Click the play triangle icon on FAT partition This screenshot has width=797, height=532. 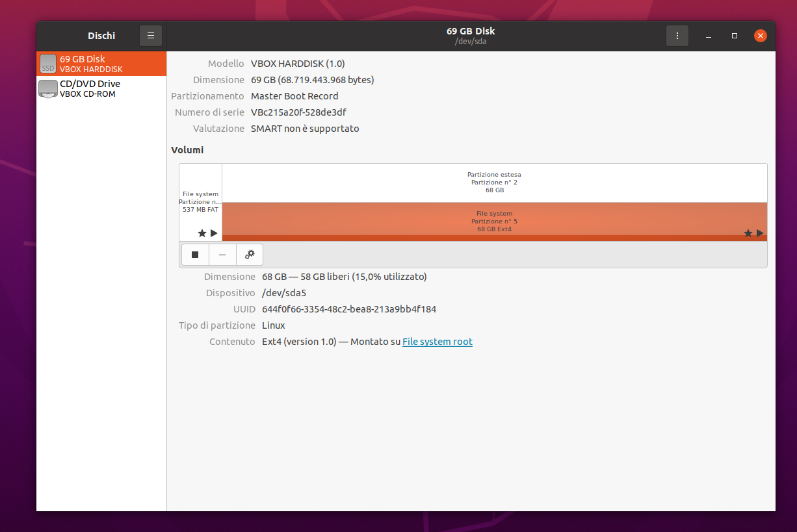tap(214, 233)
